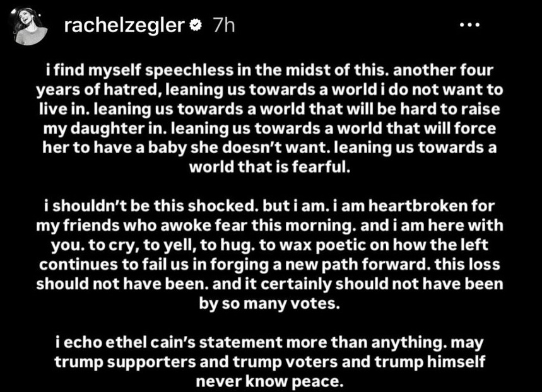The image size is (542, 392).
Task: Tap the 'i echo ethel cain's statement' line
Action: pos(269,342)
